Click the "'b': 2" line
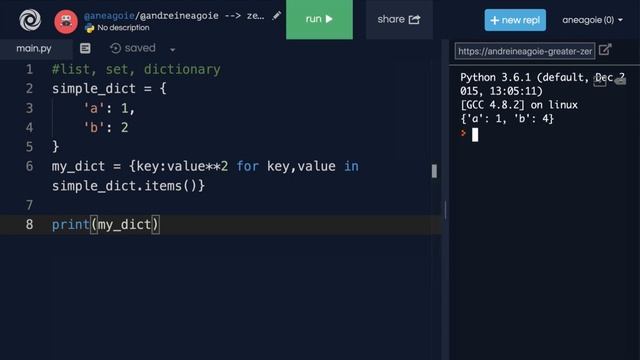640x360 pixels. point(106,128)
